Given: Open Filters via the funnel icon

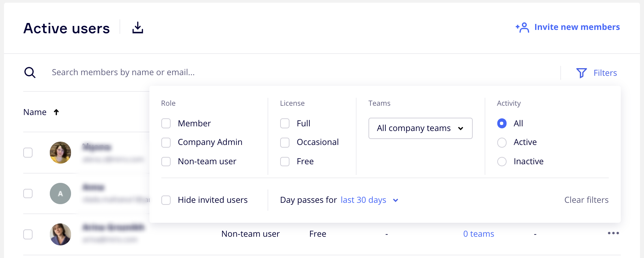Looking at the screenshot, I should tap(581, 73).
